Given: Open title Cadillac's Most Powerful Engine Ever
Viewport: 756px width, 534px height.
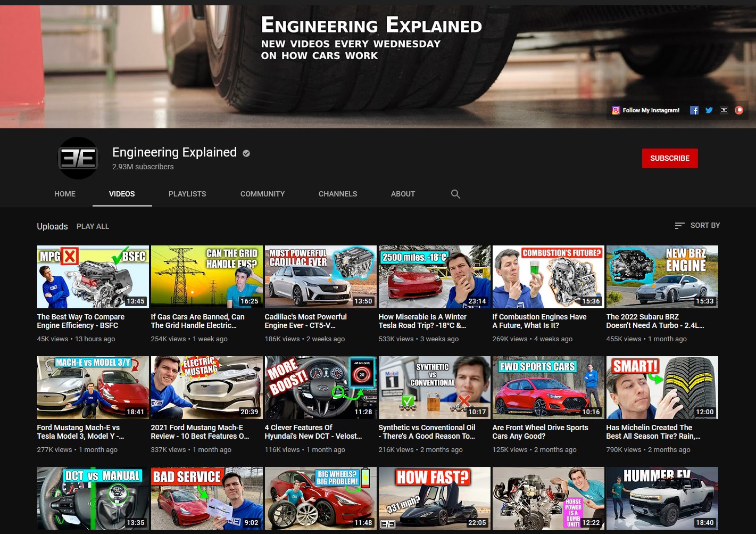Looking at the screenshot, I should (x=306, y=321).
